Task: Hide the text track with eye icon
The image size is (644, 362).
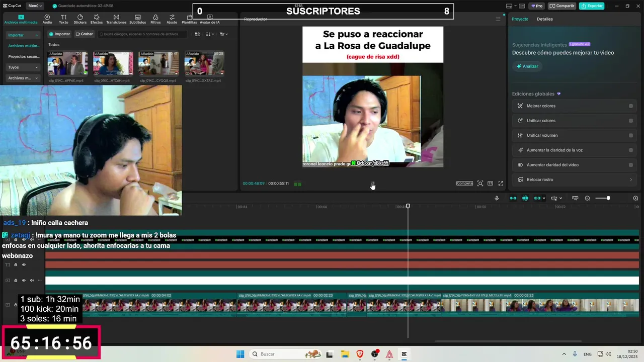Action: [x=24, y=264]
